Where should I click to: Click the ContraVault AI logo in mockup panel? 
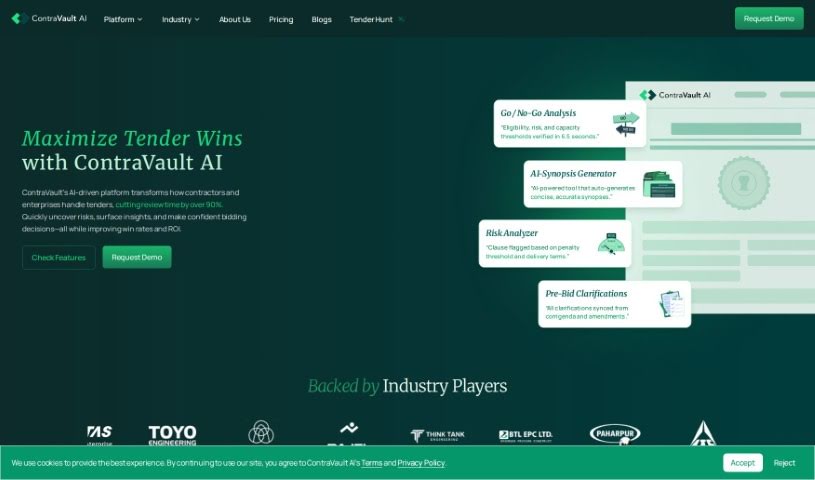pos(675,95)
